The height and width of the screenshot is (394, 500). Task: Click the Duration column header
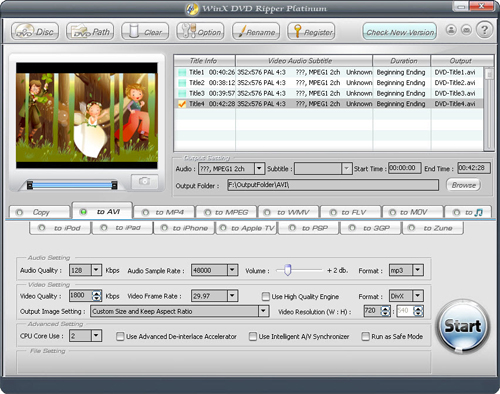[x=402, y=61]
